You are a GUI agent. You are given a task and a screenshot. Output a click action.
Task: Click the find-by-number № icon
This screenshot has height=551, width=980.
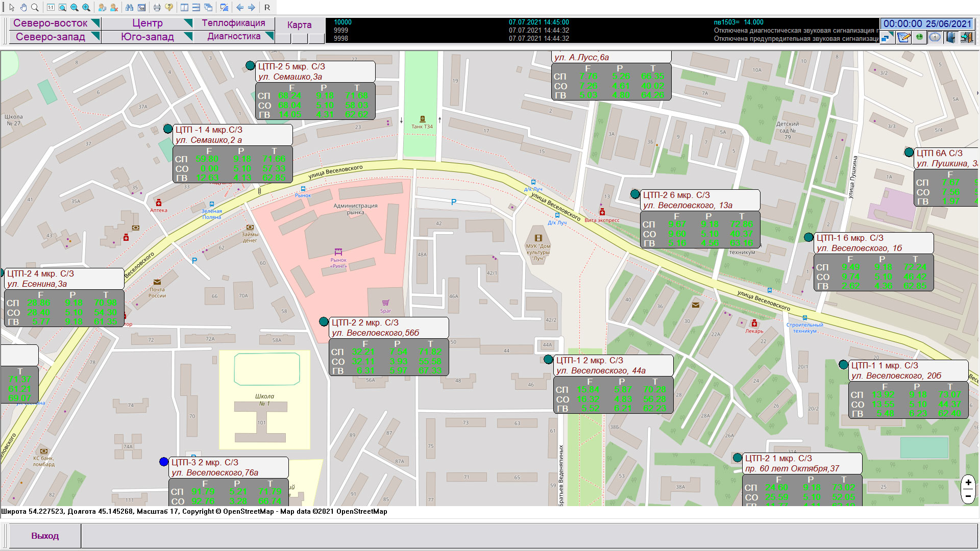(x=141, y=8)
